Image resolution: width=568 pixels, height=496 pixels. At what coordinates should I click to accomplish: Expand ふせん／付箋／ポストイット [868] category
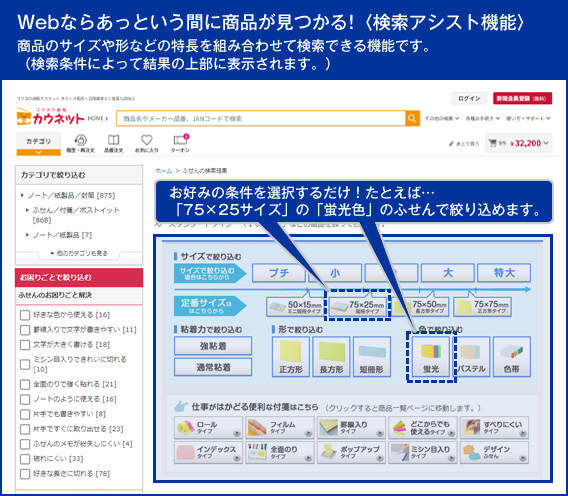click(x=73, y=215)
